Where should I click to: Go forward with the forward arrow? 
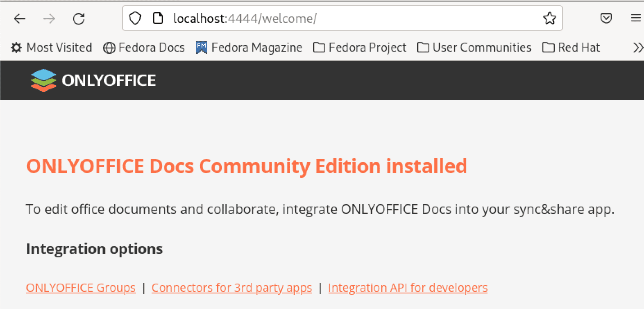click(49, 18)
